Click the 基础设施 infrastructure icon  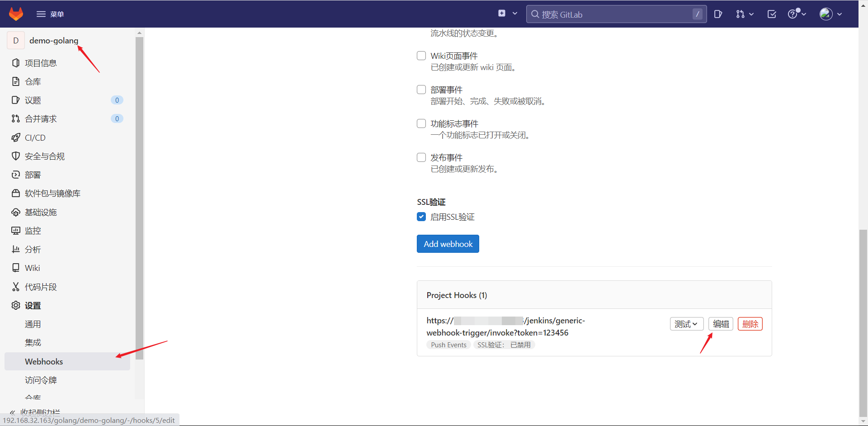(x=16, y=212)
